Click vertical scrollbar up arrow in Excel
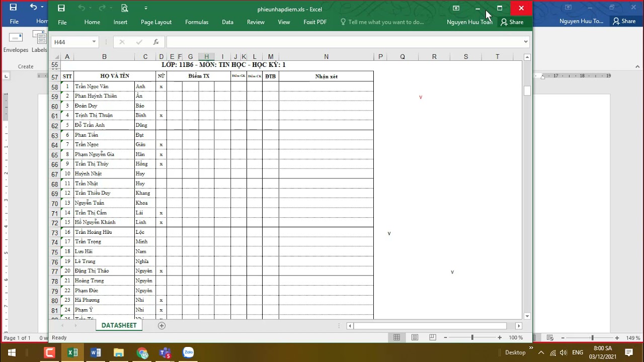Viewport: 644px width, 362px height. 527,58
